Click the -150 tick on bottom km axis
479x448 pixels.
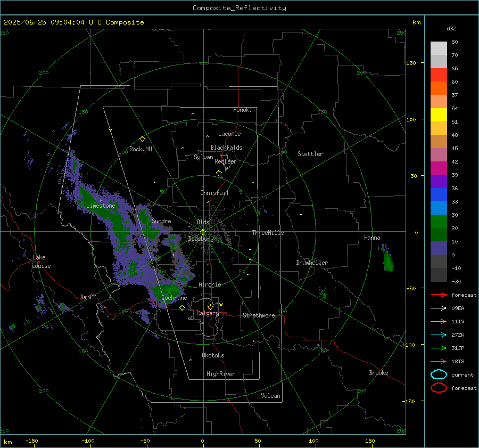pos(31,441)
